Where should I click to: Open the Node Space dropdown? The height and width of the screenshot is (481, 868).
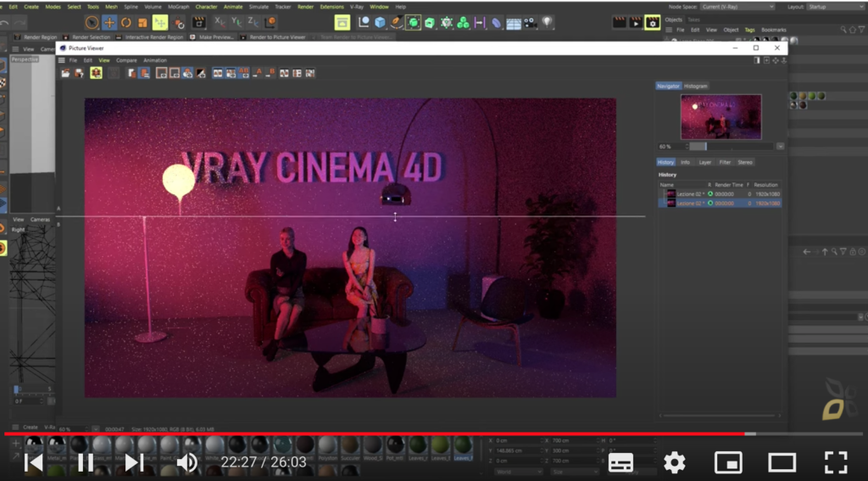[x=737, y=7]
